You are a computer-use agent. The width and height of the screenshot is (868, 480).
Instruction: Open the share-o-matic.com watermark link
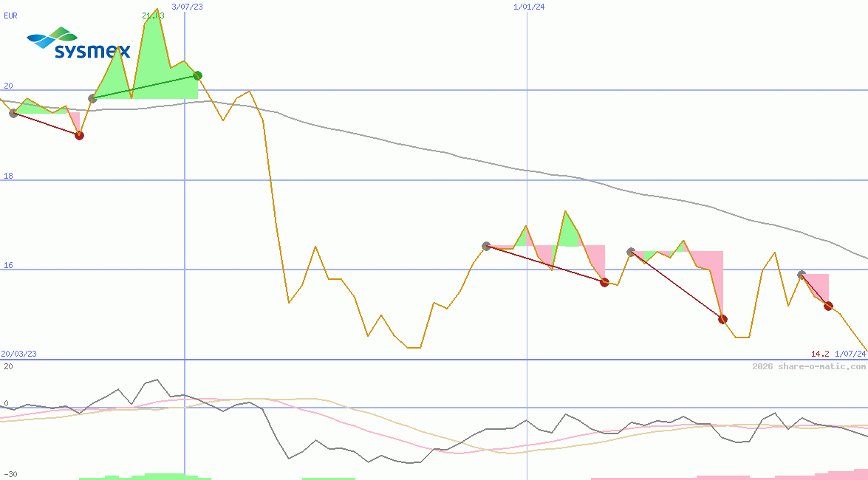(x=809, y=366)
